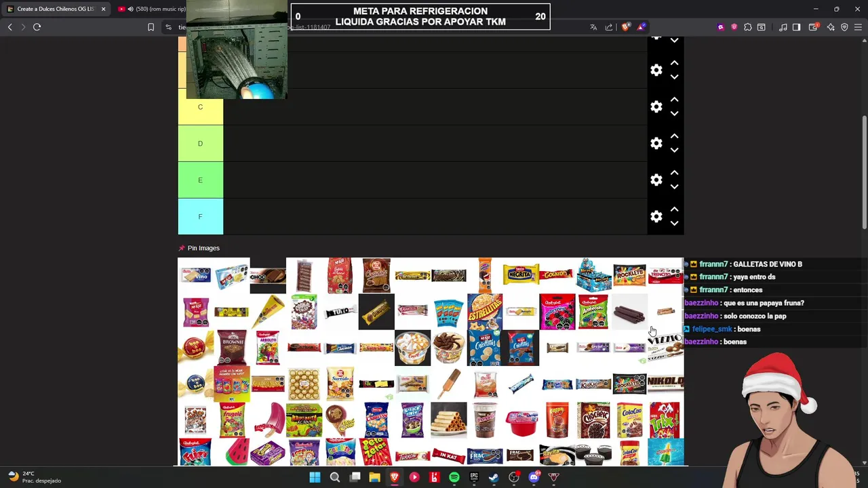Select the watermelon popsicle image
The image size is (868, 488).
click(x=236, y=452)
